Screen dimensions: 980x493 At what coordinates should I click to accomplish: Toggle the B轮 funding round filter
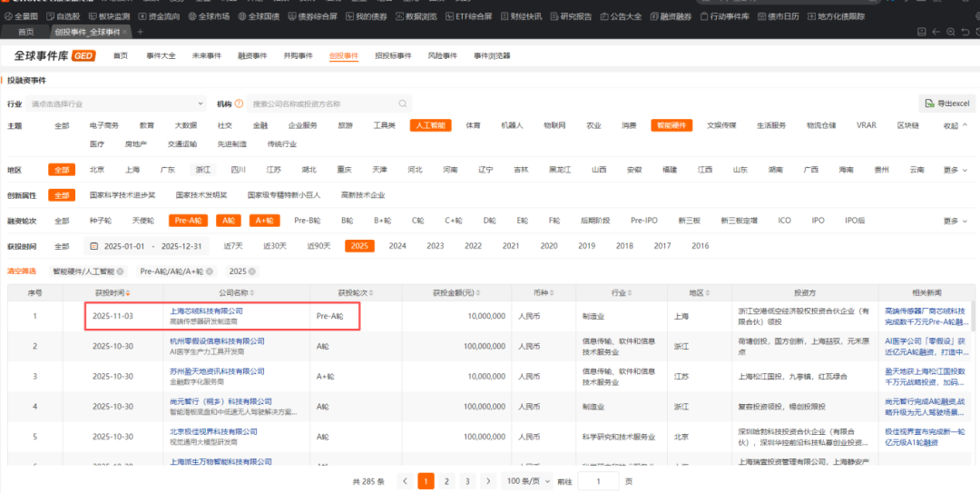(x=347, y=221)
